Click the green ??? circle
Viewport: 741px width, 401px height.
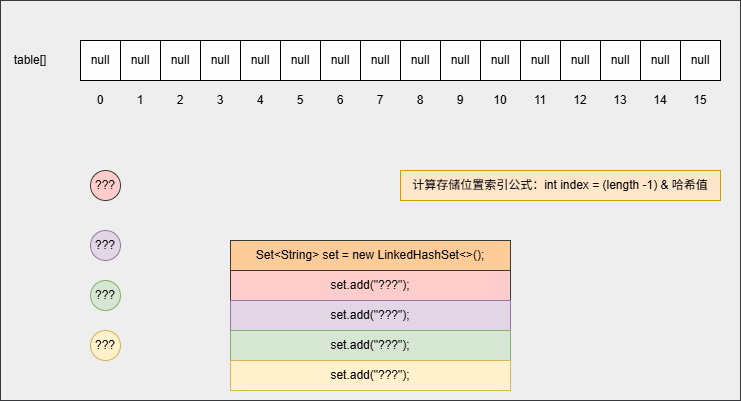click(x=105, y=296)
